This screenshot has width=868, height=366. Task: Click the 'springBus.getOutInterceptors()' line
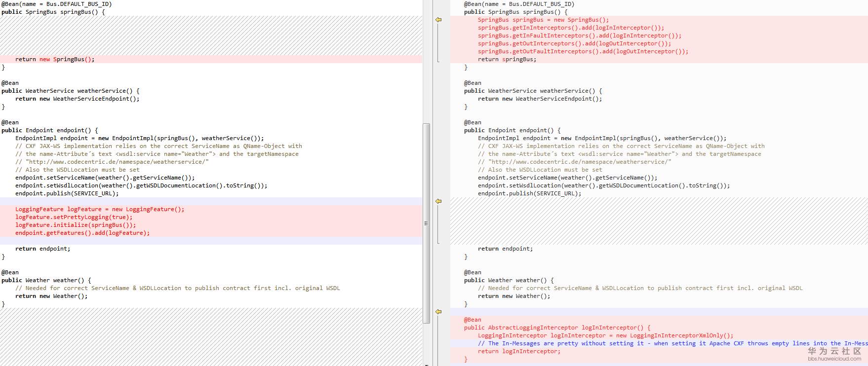[575, 43]
